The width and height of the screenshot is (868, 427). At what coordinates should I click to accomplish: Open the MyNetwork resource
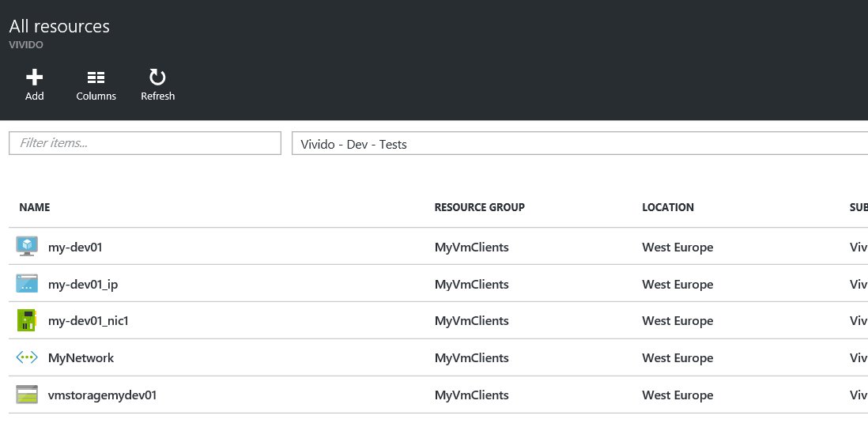pyautogui.click(x=81, y=358)
